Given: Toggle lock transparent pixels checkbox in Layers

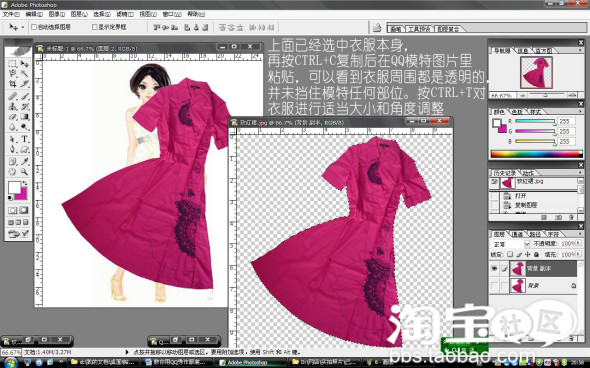Looking at the screenshot, I should coord(510,254).
